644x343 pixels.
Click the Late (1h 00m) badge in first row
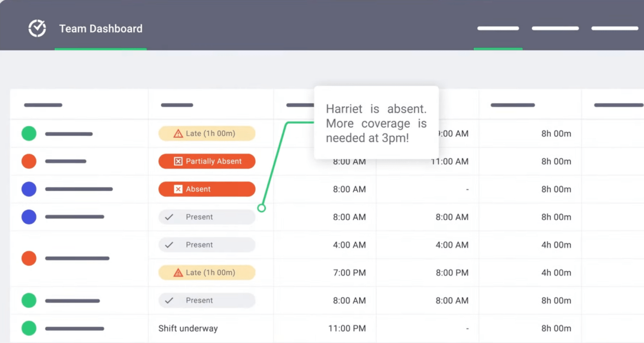[207, 134]
